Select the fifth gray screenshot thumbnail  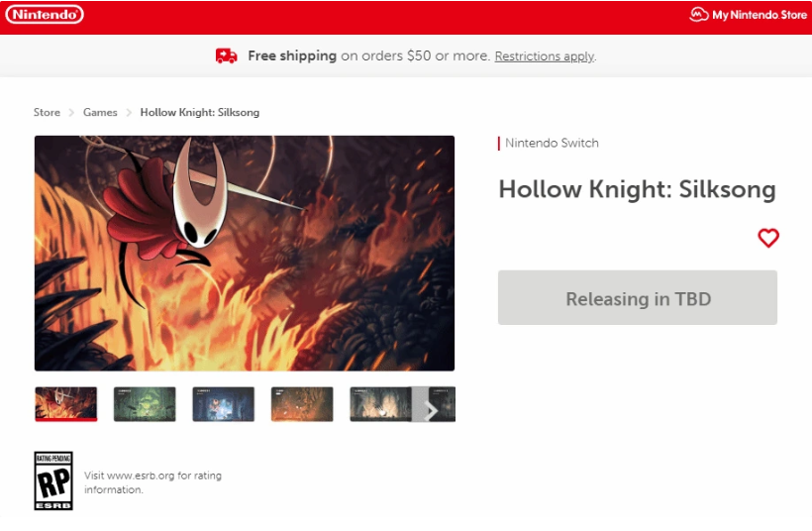pyautogui.click(x=380, y=403)
